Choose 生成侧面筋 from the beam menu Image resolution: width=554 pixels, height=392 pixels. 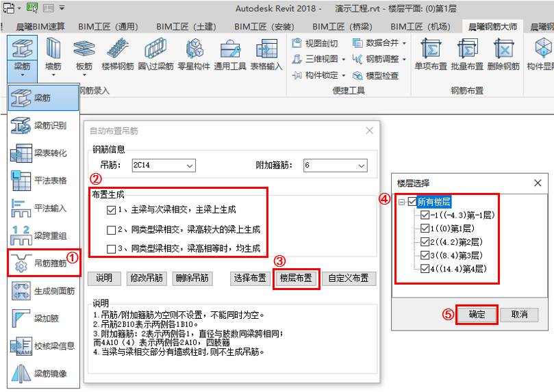[x=43, y=291]
